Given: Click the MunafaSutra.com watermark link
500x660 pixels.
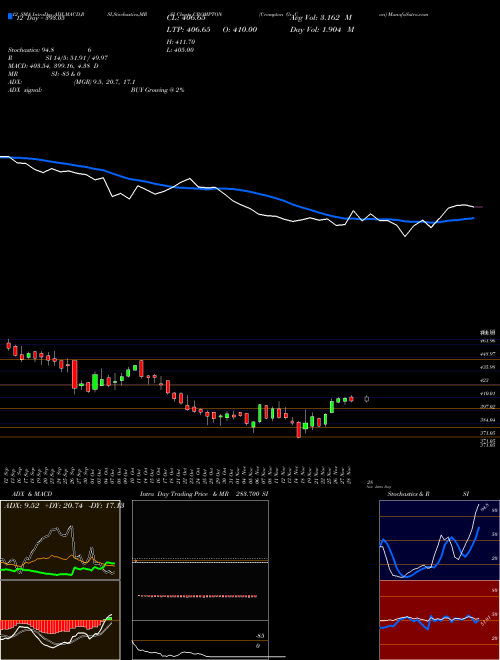Looking at the screenshot, I should point(409,14).
